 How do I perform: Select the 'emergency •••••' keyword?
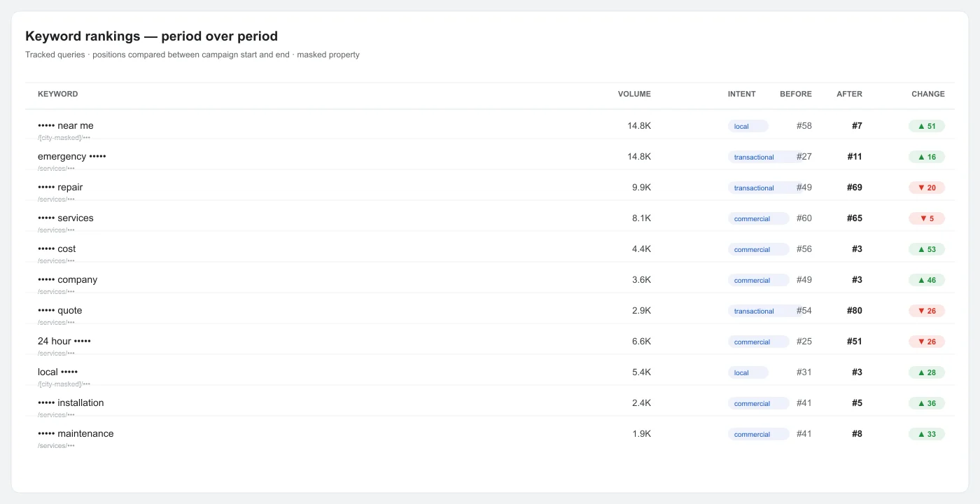pos(72,157)
